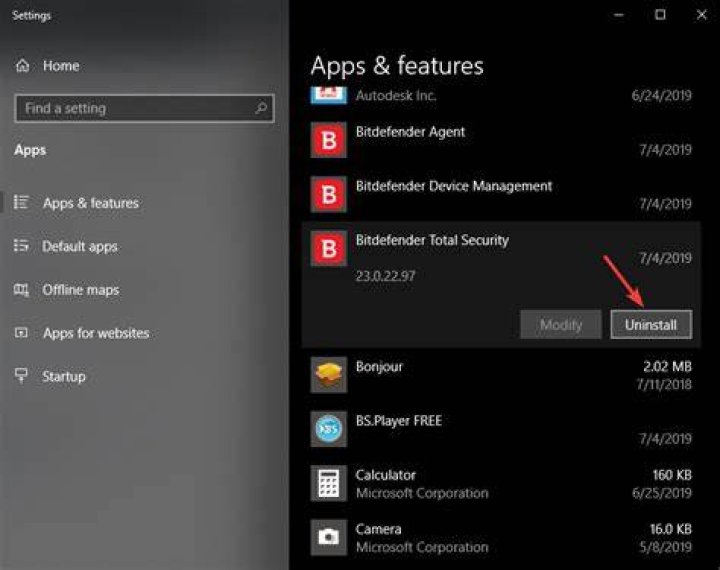Image resolution: width=720 pixels, height=570 pixels.
Task: Click the BS.Player FREE icon
Action: tap(328, 429)
